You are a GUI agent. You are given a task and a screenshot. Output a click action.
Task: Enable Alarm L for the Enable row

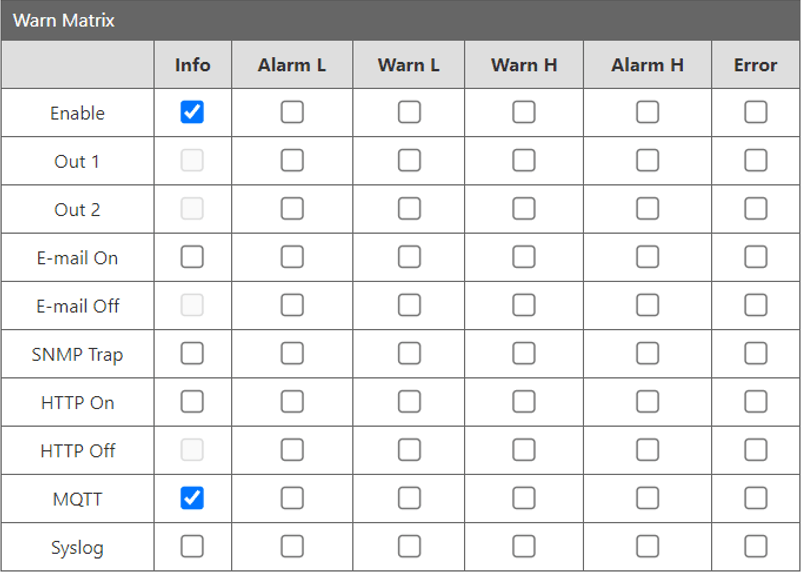point(292,112)
